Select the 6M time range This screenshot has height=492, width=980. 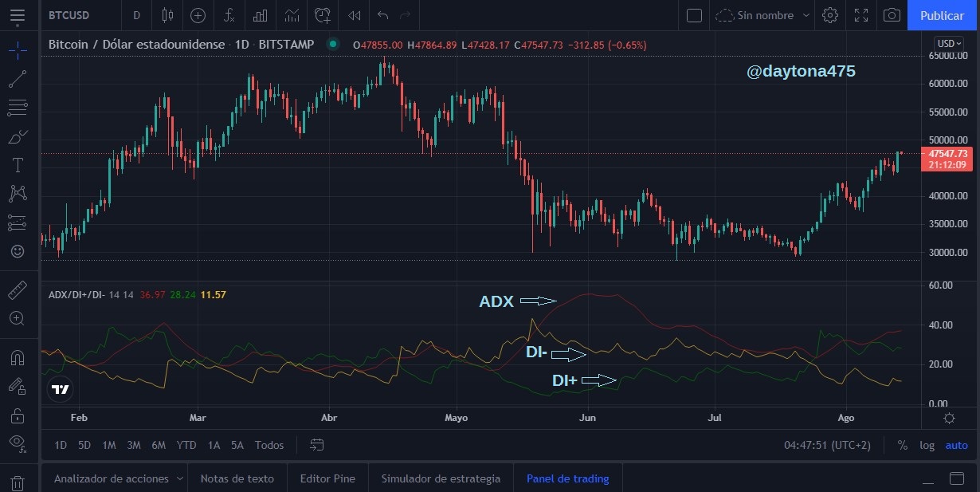(158, 445)
